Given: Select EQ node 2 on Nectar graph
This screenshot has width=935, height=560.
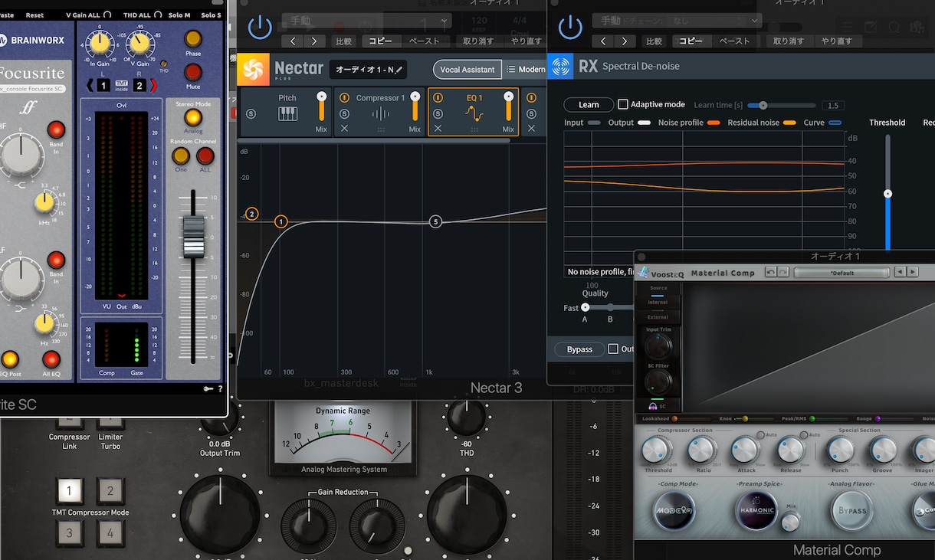Looking at the screenshot, I should (x=251, y=214).
